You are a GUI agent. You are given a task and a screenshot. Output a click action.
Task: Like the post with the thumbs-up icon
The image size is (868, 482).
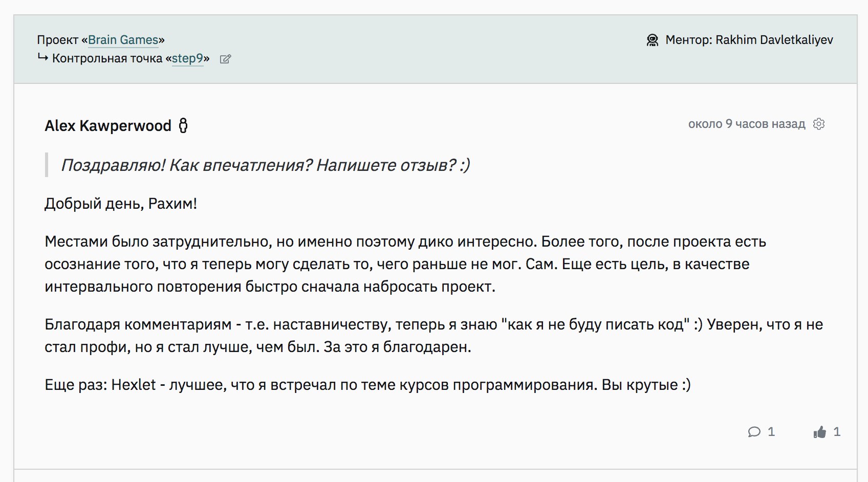pyautogui.click(x=819, y=432)
